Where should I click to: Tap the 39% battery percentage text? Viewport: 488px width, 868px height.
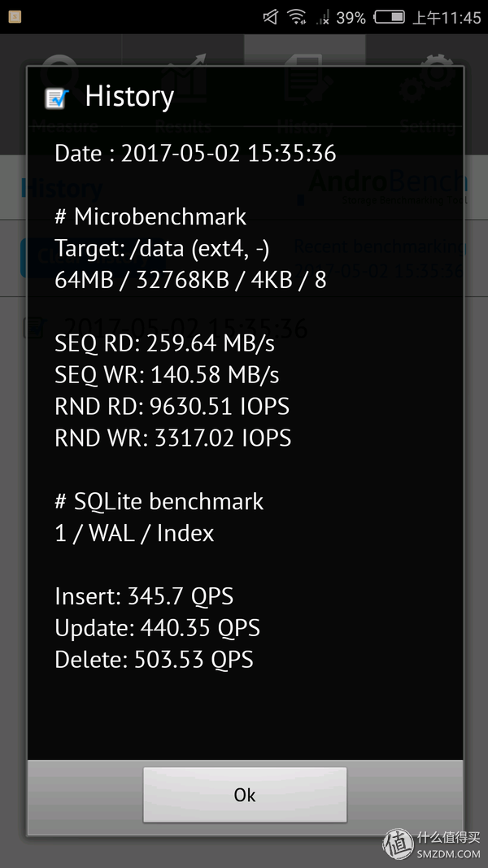pos(351,17)
